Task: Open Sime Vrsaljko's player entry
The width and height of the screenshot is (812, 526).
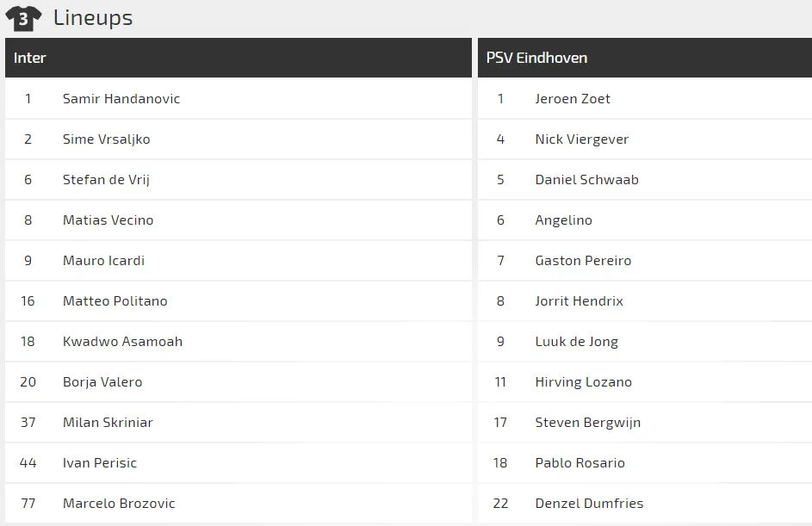Action: pyautogui.click(x=106, y=139)
